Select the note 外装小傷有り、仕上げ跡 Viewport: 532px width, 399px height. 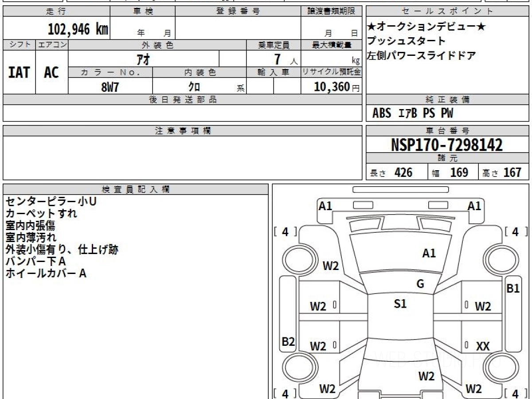pos(62,250)
